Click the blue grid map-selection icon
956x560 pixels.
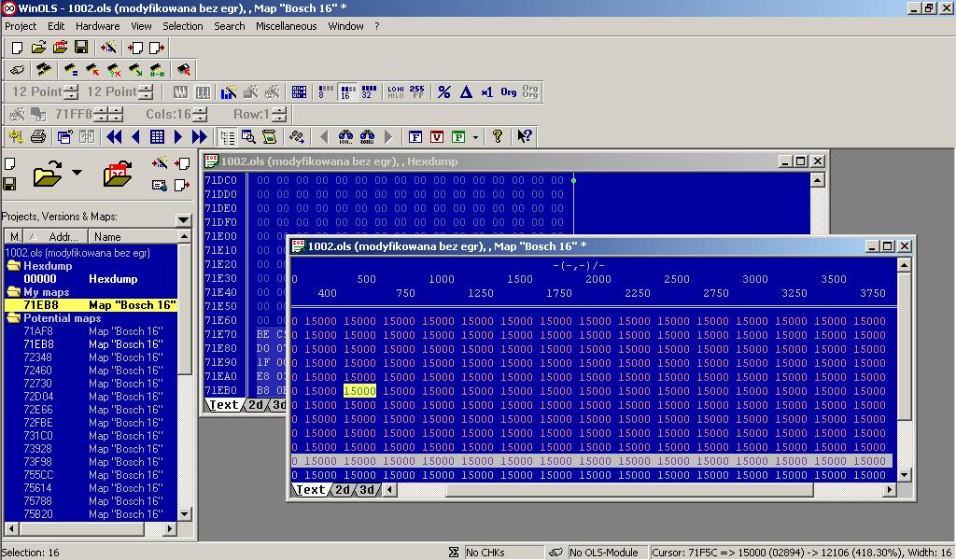tap(157, 136)
